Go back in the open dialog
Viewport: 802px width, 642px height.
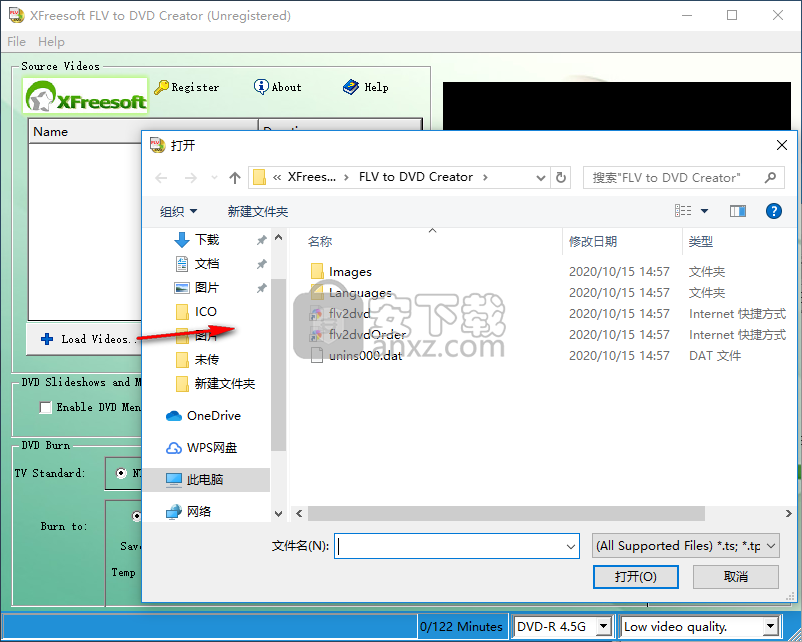coord(162,178)
